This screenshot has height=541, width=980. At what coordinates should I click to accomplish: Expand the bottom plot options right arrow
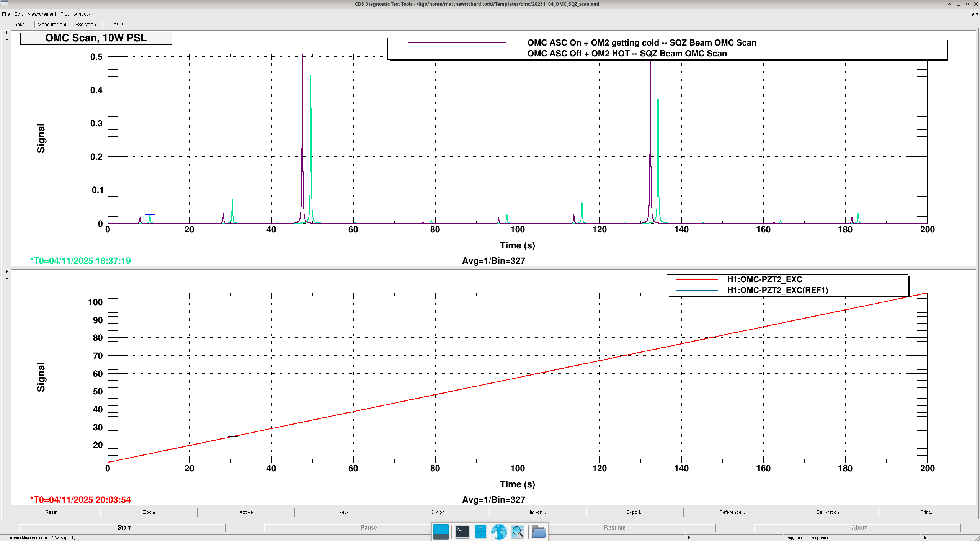coord(7,271)
